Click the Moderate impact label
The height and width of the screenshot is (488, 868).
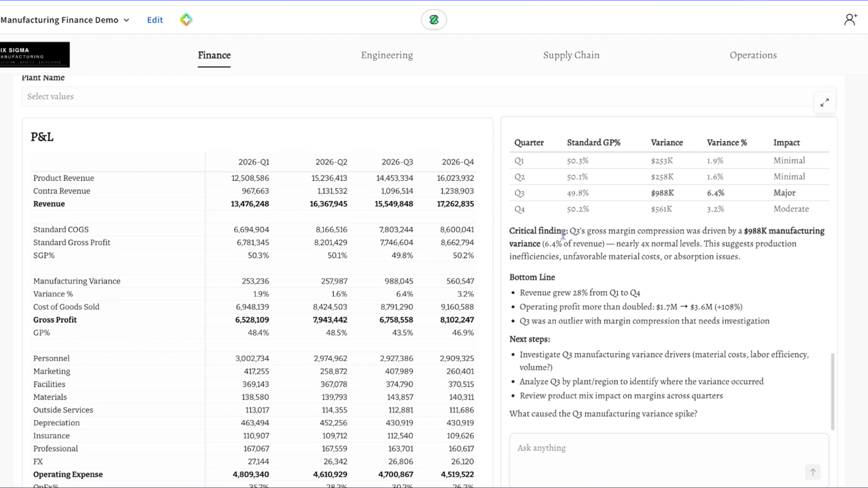click(791, 209)
